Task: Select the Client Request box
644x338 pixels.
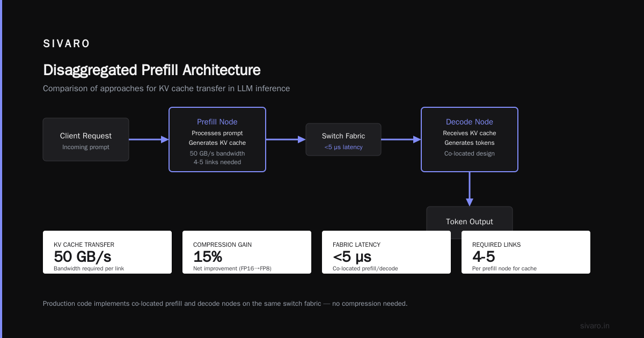Action: (86, 139)
